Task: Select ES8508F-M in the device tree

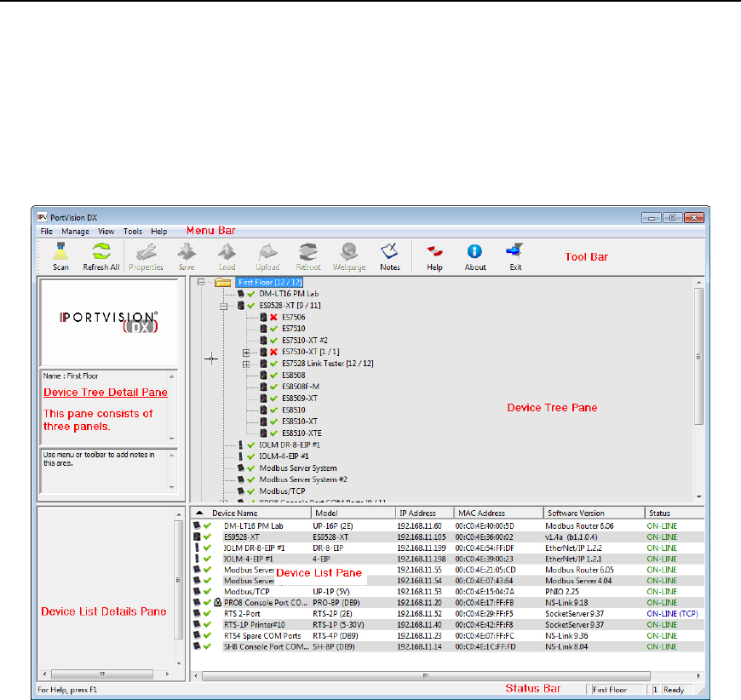Action: (x=301, y=387)
